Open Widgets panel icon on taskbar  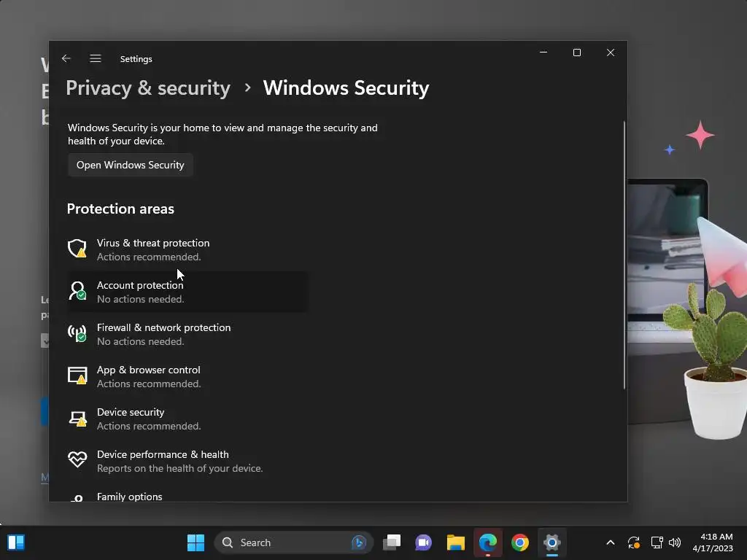point(16,542)
